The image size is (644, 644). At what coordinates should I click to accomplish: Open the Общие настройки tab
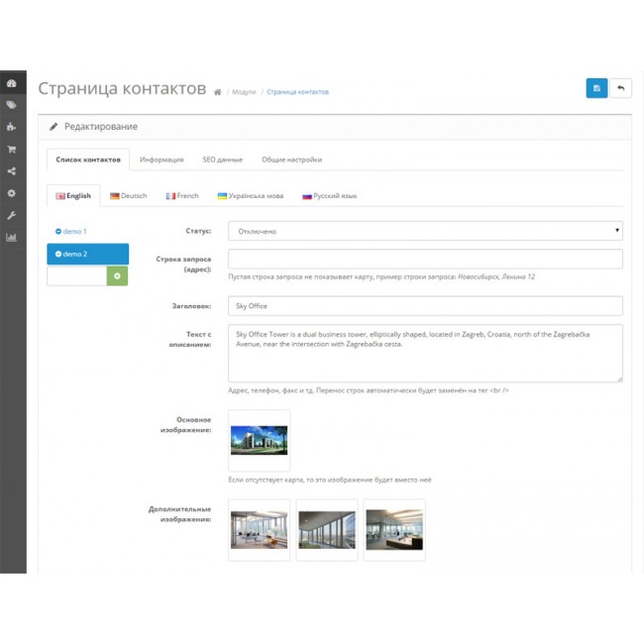click(291, 160)
